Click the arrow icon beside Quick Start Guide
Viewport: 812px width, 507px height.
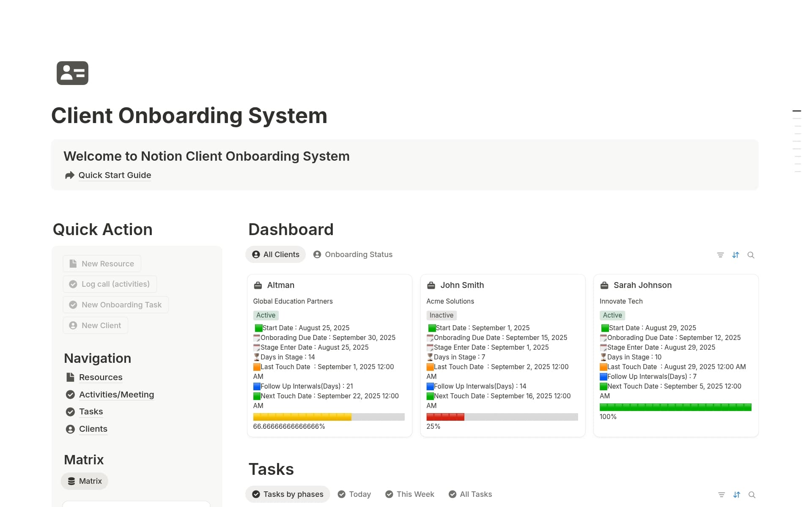(69, 175)
